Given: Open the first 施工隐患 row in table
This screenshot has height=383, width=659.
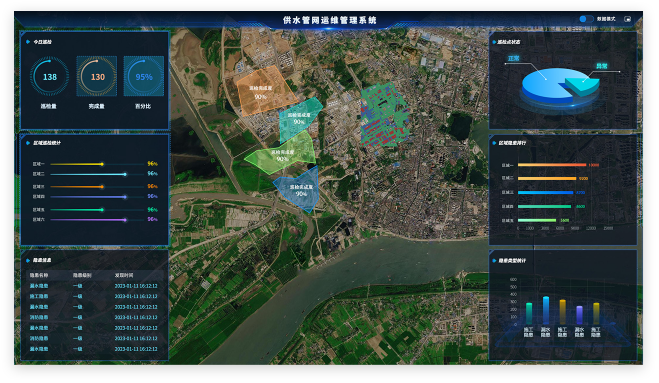Looking at the screenshot, I should [93, 296].
